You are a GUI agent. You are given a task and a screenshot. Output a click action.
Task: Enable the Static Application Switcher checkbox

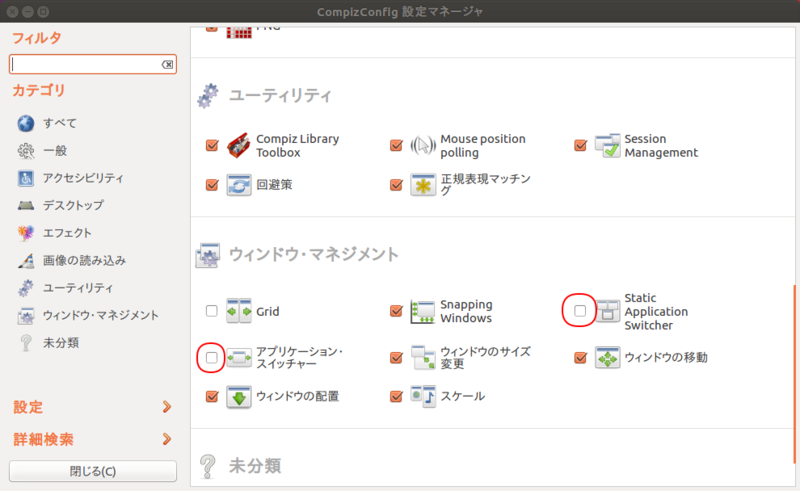click(580, 311)
